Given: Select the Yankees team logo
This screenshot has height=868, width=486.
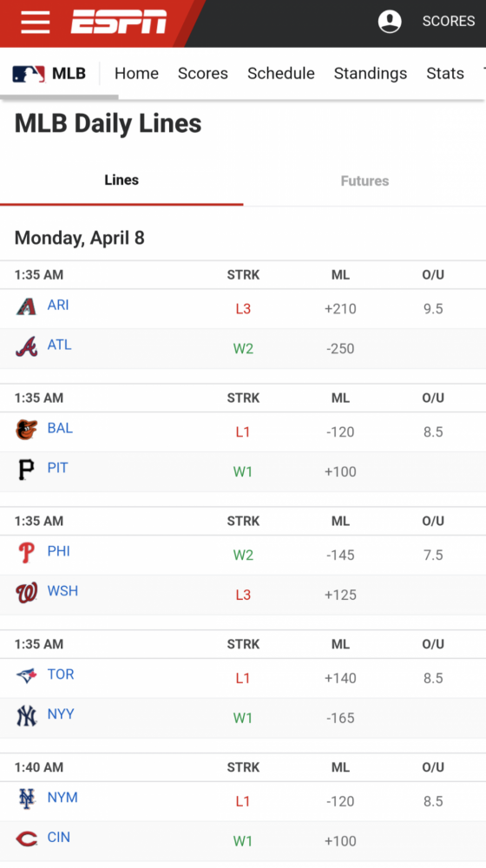Looking at the screenshot, I should click(x=26, y=716).
